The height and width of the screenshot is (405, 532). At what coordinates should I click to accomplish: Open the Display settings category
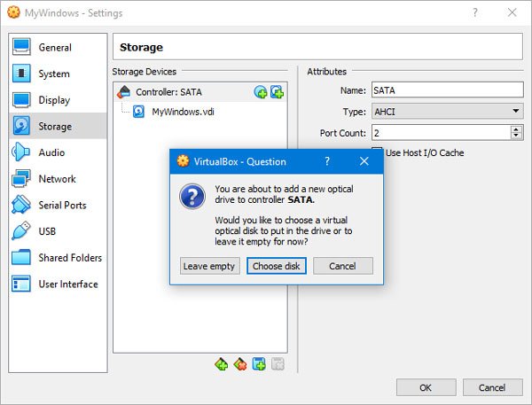coord(54,100)
